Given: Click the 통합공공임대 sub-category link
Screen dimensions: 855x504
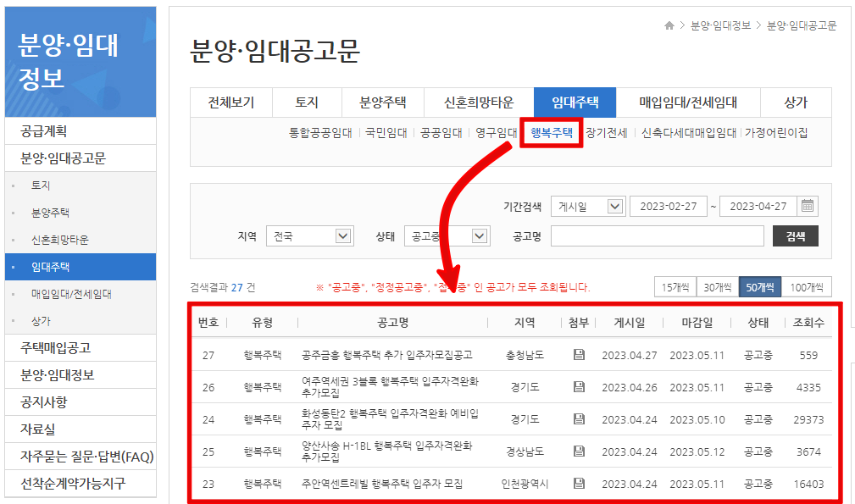Looking at the screenshot, I should (x=320, y=133).
